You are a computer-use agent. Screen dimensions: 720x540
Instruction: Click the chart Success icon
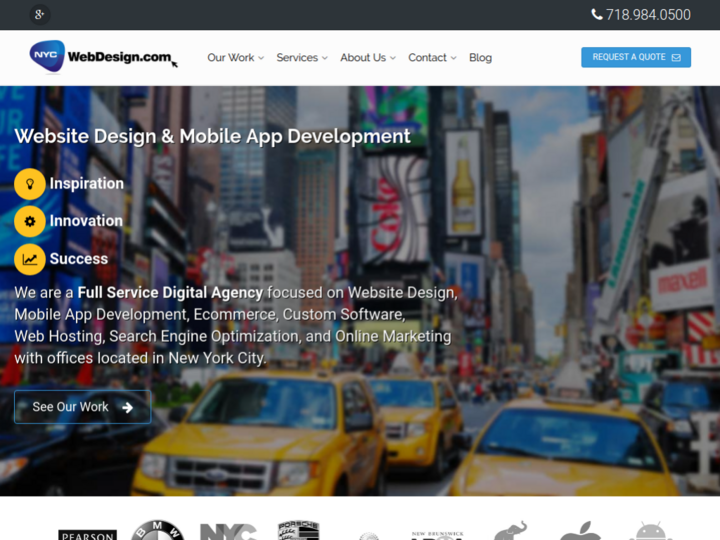click(x=30, y=259)
